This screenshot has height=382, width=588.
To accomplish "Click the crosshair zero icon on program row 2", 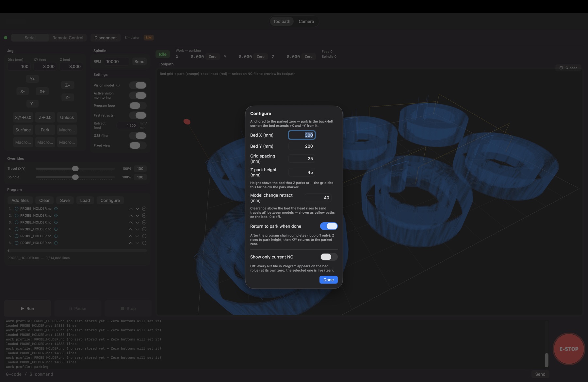I will (56, 215).
